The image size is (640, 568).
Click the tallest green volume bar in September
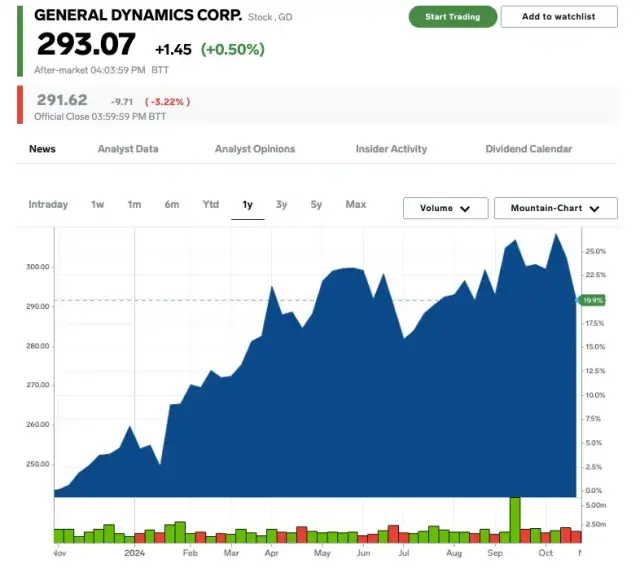click(515, 519)
